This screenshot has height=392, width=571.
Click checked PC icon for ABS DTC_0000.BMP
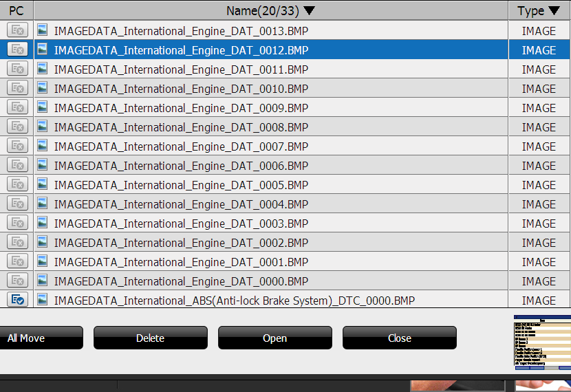[17, 300]
